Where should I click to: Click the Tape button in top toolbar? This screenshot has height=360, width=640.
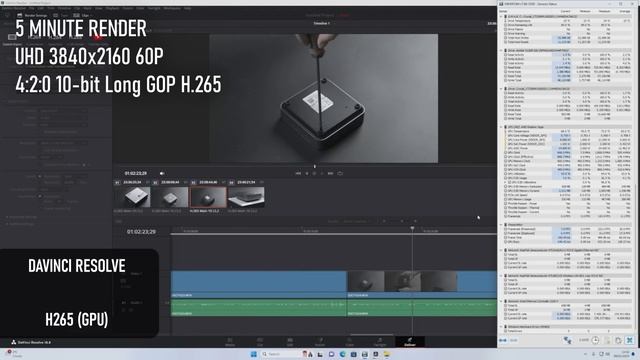pyautogui.click(x=61, y=16)
